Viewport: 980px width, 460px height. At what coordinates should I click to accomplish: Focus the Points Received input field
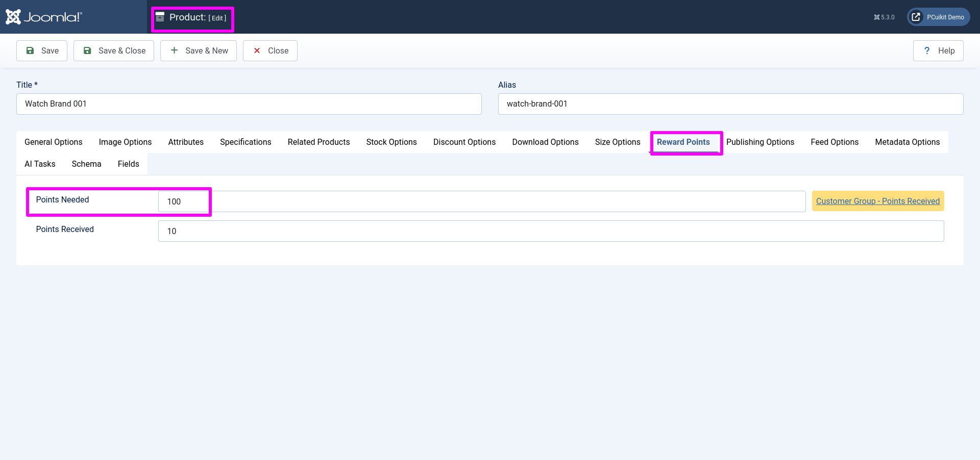coord(551,231)
